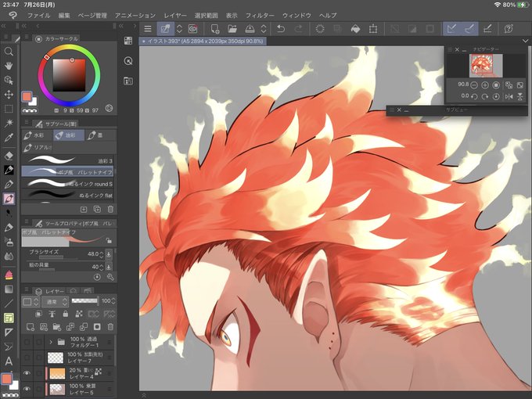Screen dimensions: 532x399
Task: Choose the 油彩 3 brush
Action: point(67,160)
